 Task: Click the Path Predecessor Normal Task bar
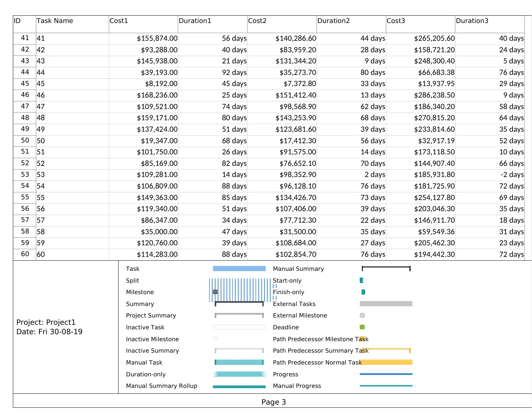(x=386, y=362)
